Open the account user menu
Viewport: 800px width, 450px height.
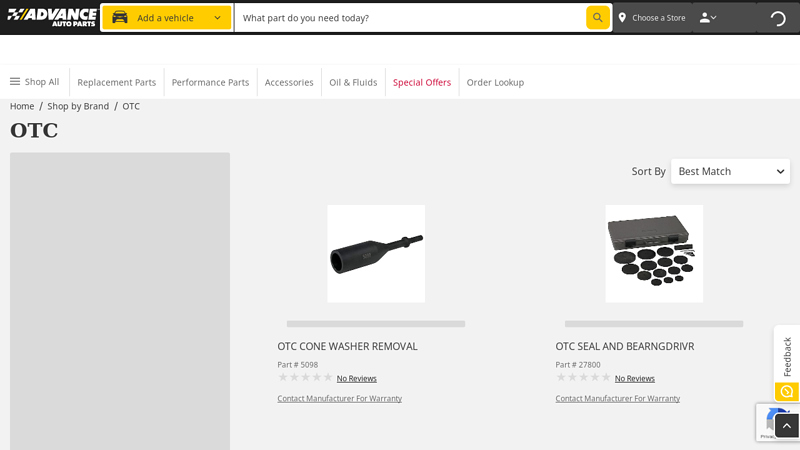tap(708, 18)
